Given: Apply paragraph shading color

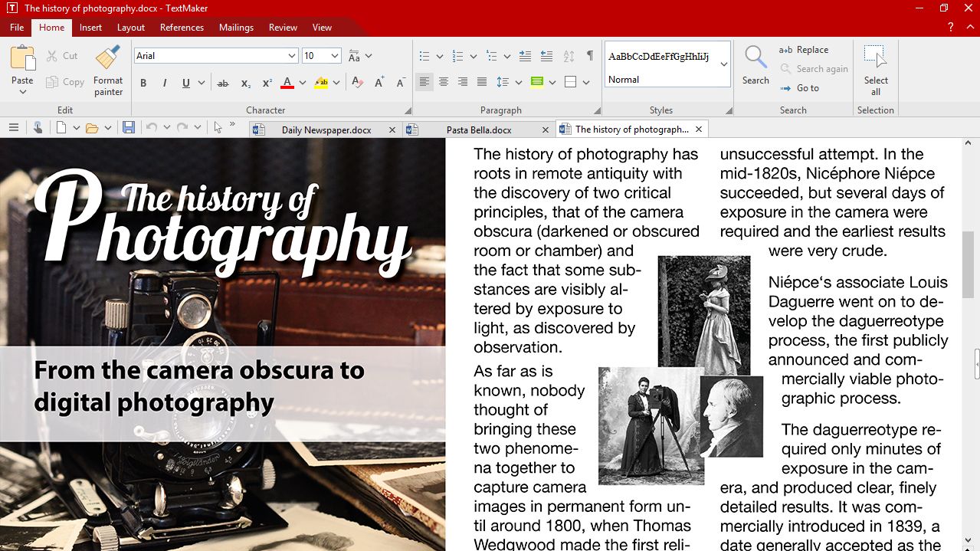Looking at the screenshot, I should 536,83.
